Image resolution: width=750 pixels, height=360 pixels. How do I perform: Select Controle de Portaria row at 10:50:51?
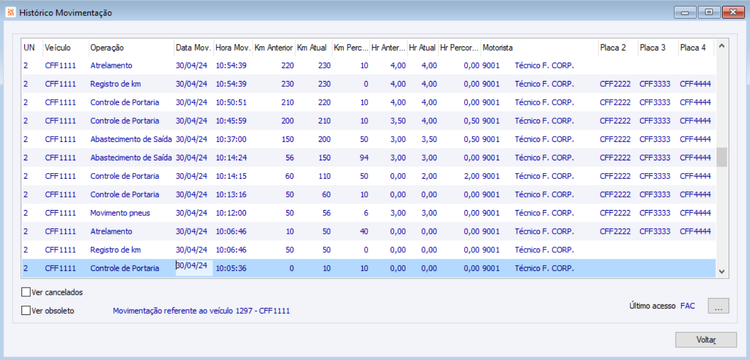[x=369, y=102]
